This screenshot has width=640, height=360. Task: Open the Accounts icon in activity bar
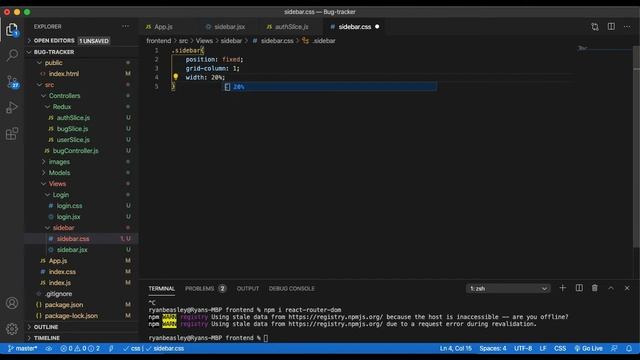pos(12,303)
